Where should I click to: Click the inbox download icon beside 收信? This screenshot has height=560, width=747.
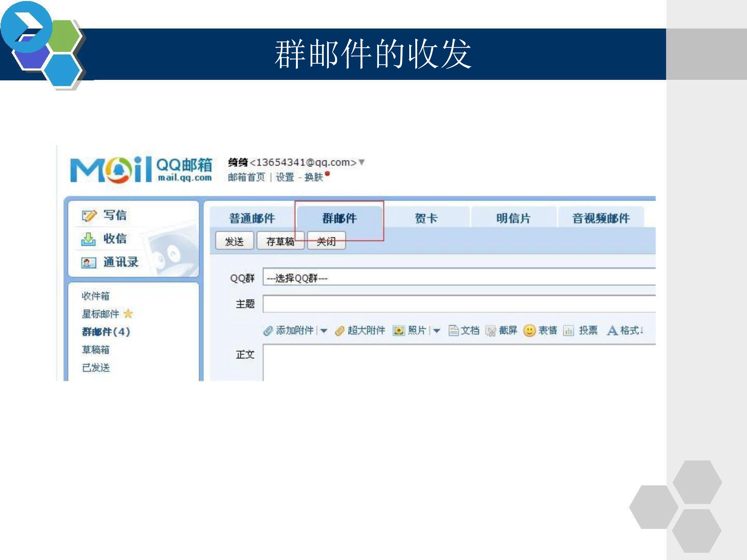click(88, 239)
